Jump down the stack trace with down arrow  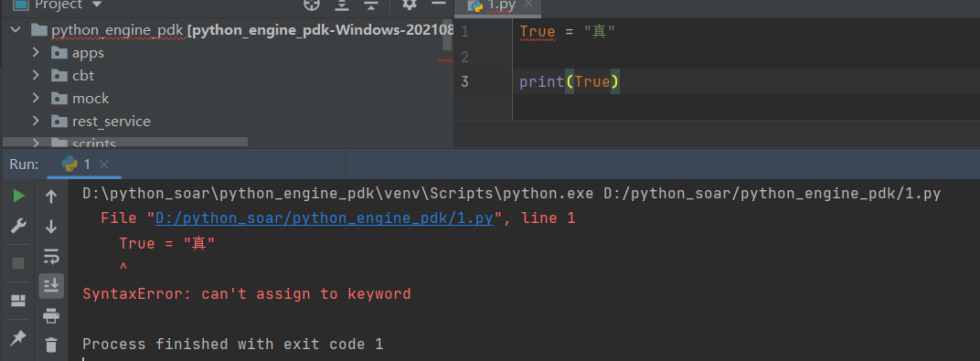(51, 226)
